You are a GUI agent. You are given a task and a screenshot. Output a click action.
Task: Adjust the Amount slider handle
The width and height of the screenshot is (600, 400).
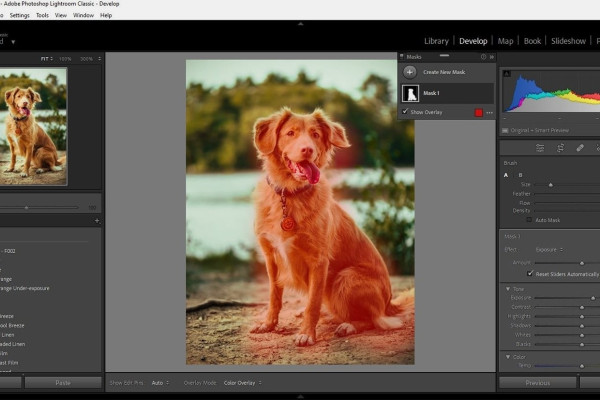click(582, 263)
